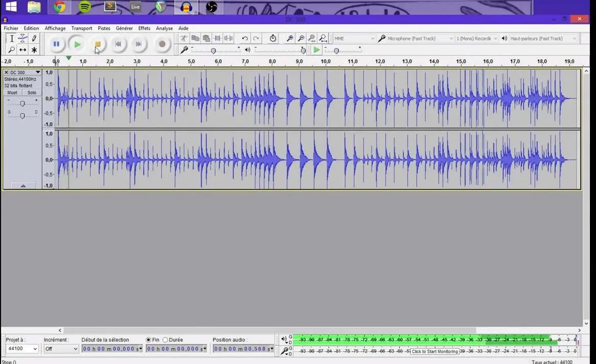The height and width of the screenshot is (364, 596).
Task: Expand the Incrément dropdown
Action: [61, 349]
